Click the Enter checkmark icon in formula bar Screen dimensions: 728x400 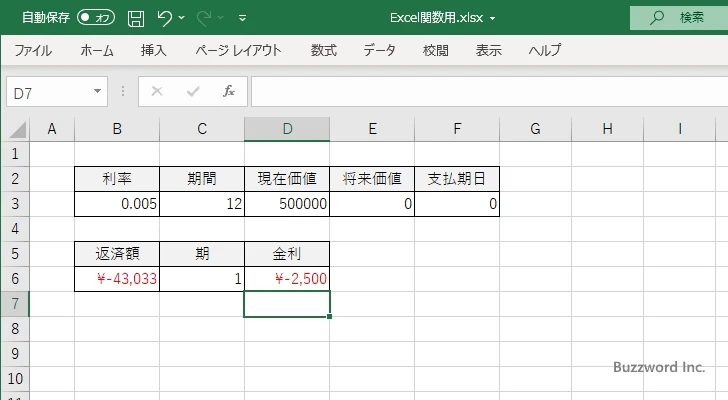[193, 91]
